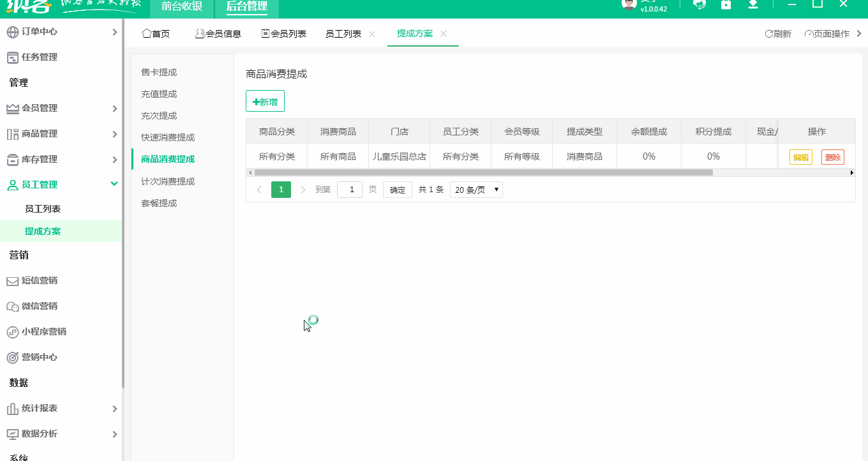The width and height of the screenshot is (868, 461).
Task: Click the customer service headset icon
Action: click(x=700, y=5)
